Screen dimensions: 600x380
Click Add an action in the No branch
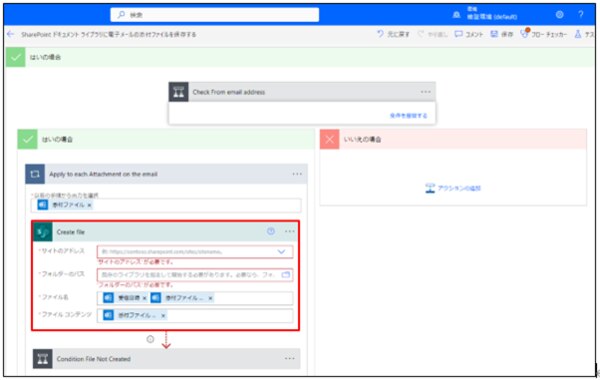[x=453, y=188]
